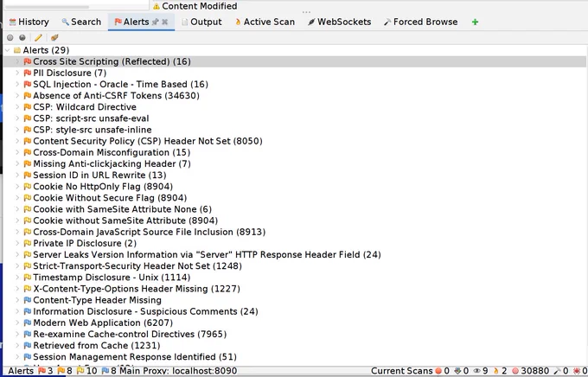Expand the Private IP Disclosure node
This screenshot has width=588, height=377.
17,244
